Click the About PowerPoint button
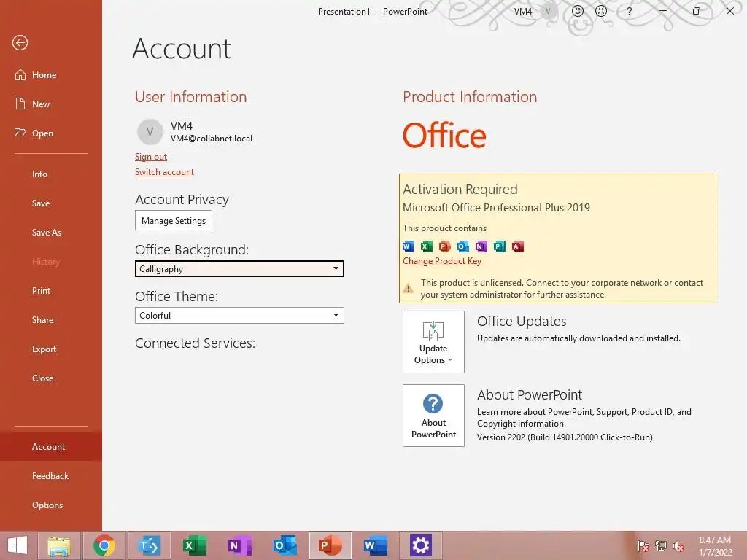 click(x=433, y=416)
